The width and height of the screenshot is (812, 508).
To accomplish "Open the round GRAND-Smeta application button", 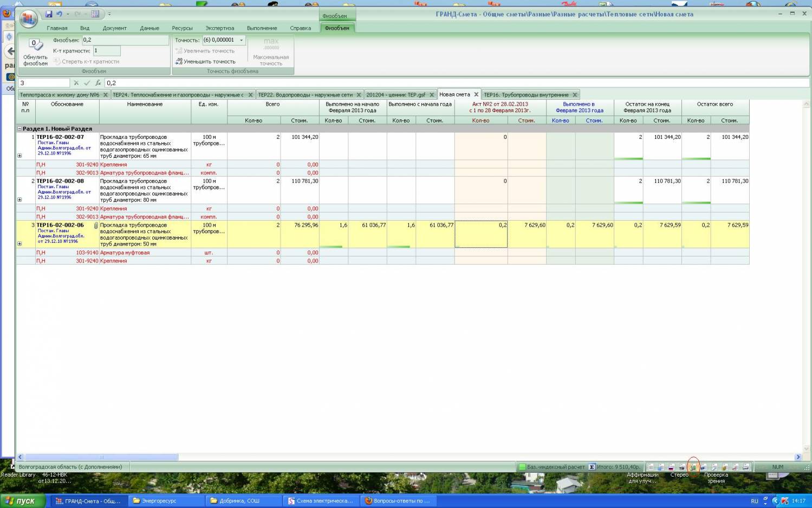I will pyautogui.click(x=28, y=19).
